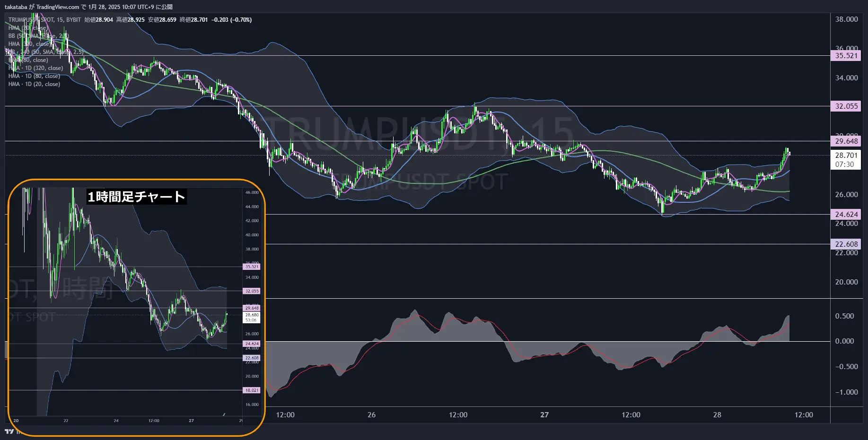Click the takataba publish info header text
The height and width of the screenshot is (440, 868).
point(88,7)
